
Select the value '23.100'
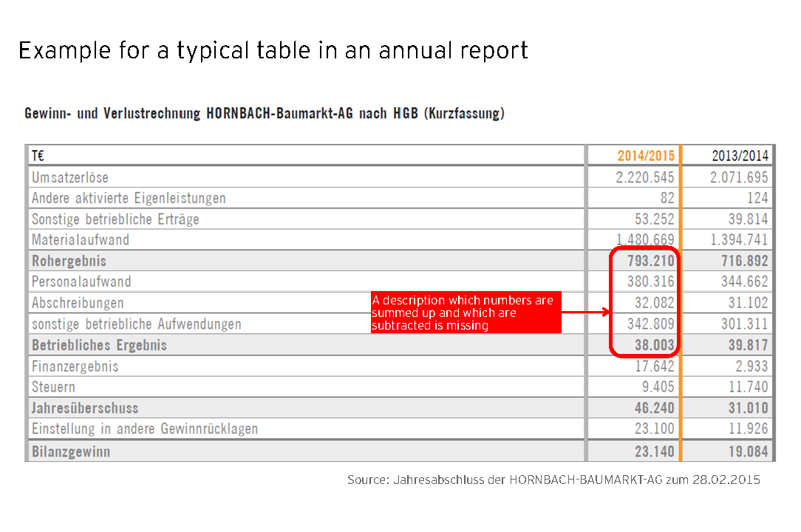[x=655, y=429]
